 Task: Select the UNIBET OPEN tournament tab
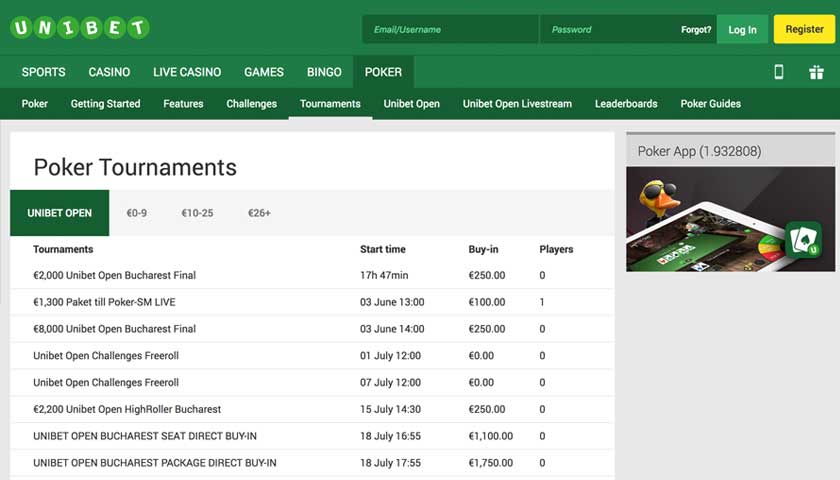tap(59, 213)
